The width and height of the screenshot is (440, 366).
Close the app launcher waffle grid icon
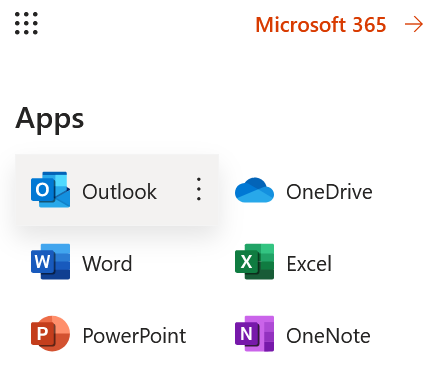click(x=26, y=23)
